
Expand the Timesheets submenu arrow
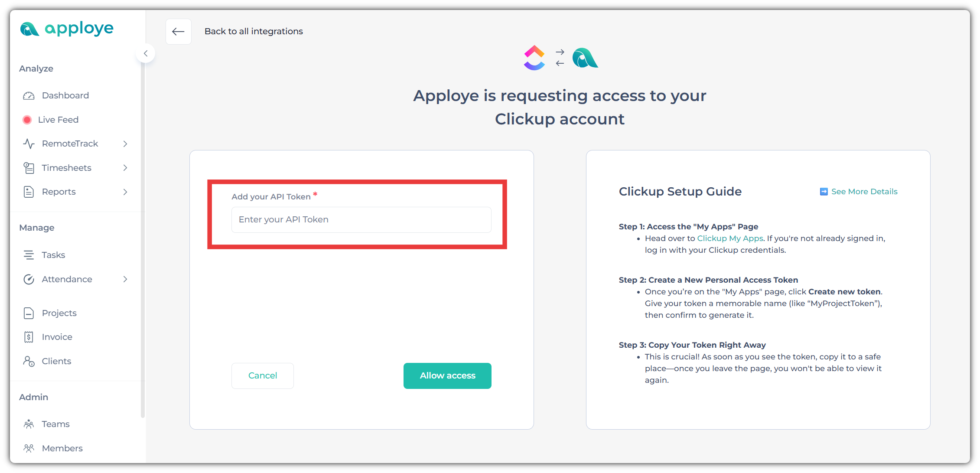[125, 168]
